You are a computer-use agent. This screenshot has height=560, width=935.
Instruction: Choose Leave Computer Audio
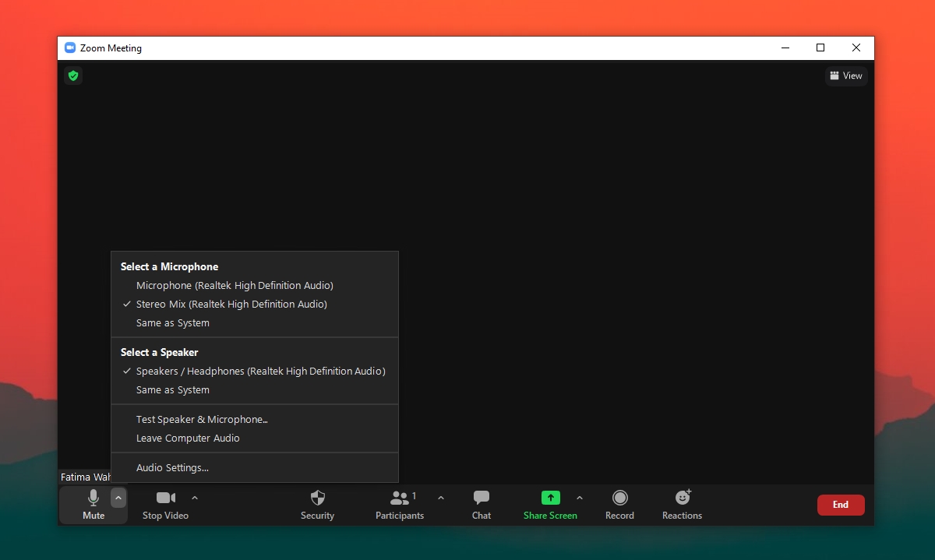tap(255, 438)
